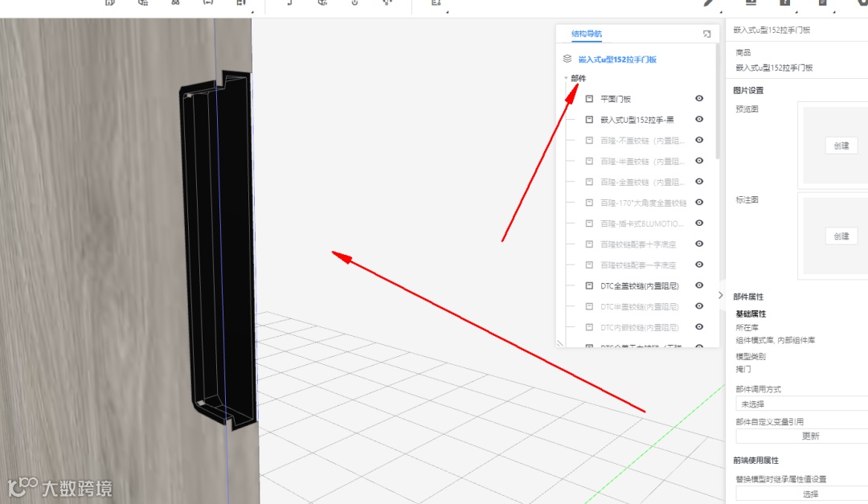This screenshot has width=868, height=504.
Task: Click the square icon beside 百隆-插卡式BLUMOTIO
Action: 589,223
